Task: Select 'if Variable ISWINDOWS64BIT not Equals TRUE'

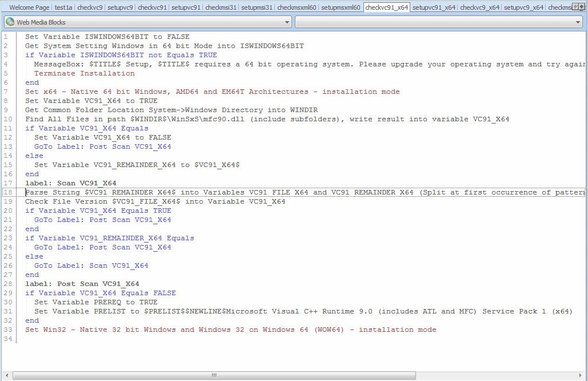Action: [x=121, y=55]
